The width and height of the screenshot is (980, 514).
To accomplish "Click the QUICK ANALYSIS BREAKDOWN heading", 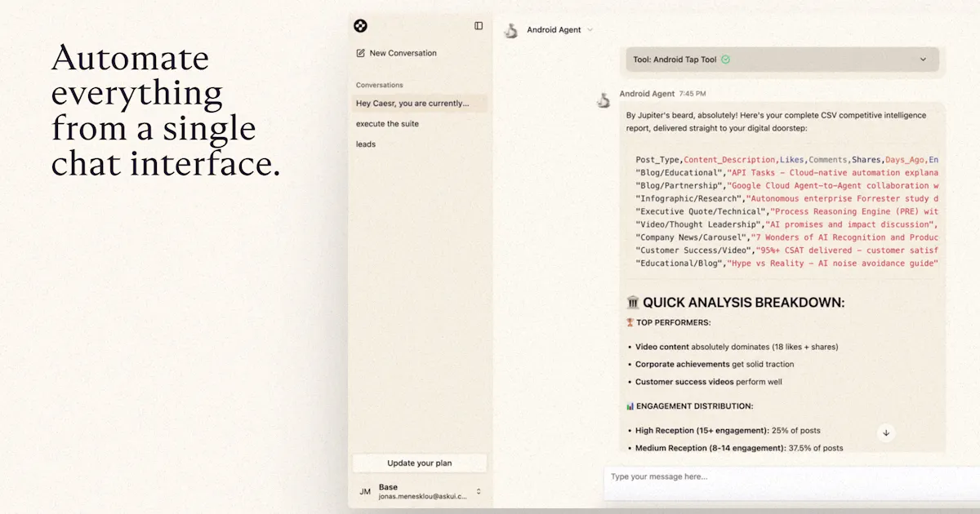I will pyautogui.click(x=736, y=303).
